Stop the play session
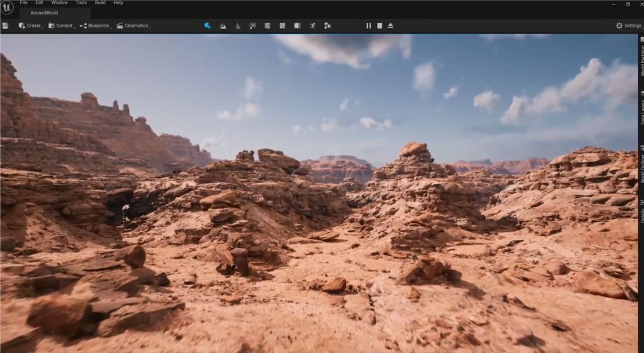Screen dimensions: 644x353 coord(380,25)
